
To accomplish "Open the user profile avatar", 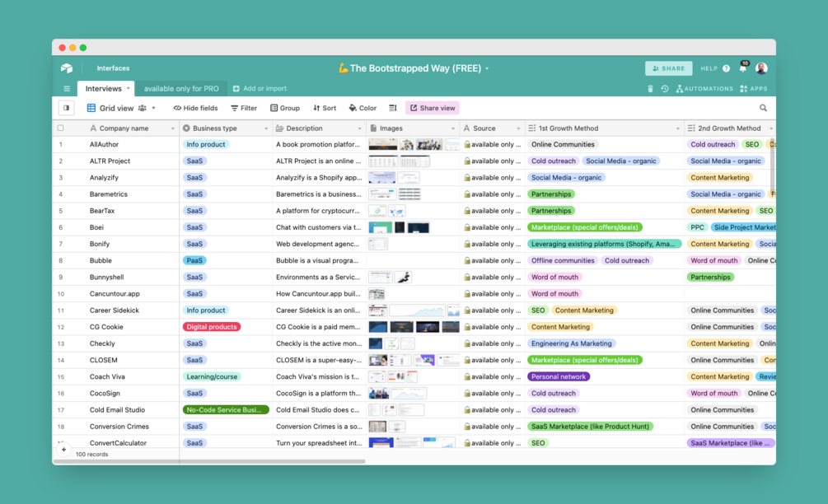I will point(761,68).
